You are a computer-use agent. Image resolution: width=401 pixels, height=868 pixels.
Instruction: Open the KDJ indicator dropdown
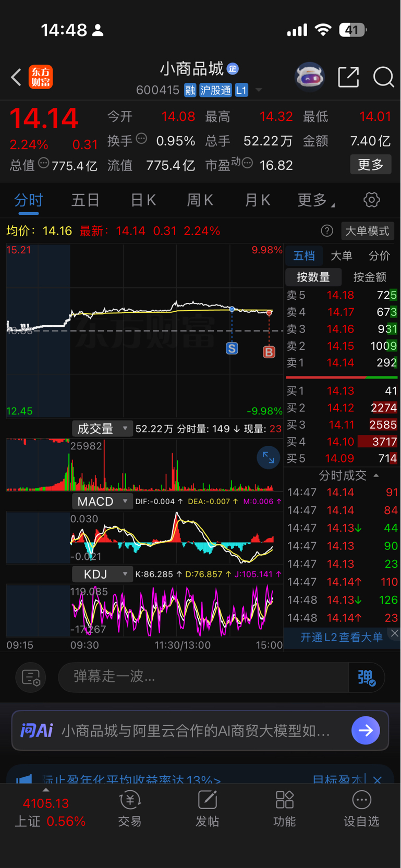(102, 574)
